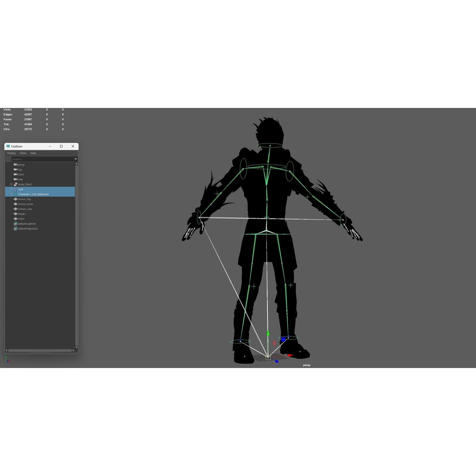This screenshot has width=476, height=476.
Task: Click the defaultLightSet set icon
Action: click(x=15, y=224)
